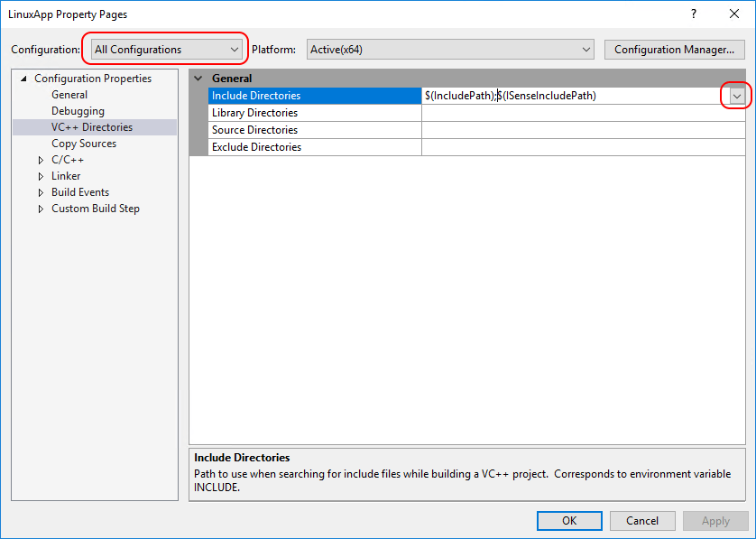Open the Include Directories value dropdown arrow
Screen dimensions: 756x539
click(x=737, y=97)
